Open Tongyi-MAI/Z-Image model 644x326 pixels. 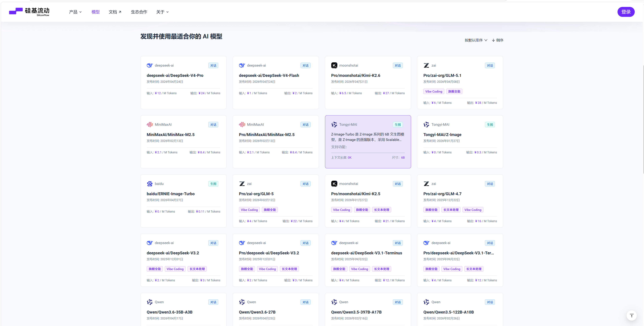442,135
